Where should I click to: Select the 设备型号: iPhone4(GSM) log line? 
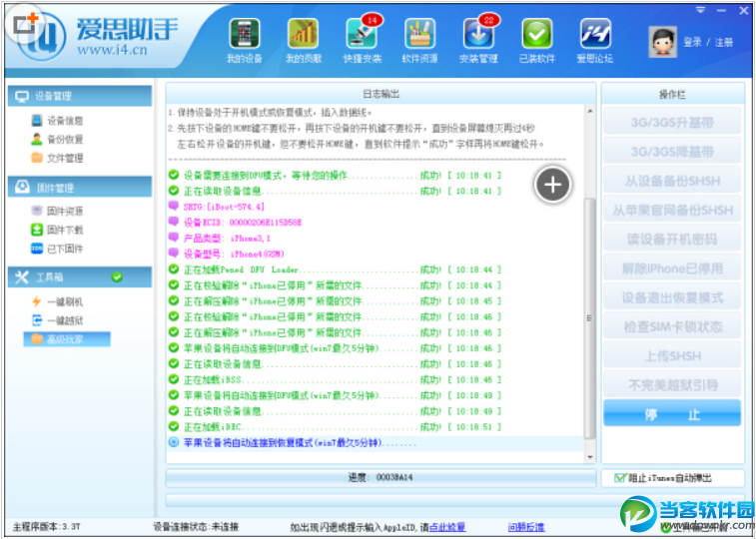pyautogui.click(x=227, y=254)
